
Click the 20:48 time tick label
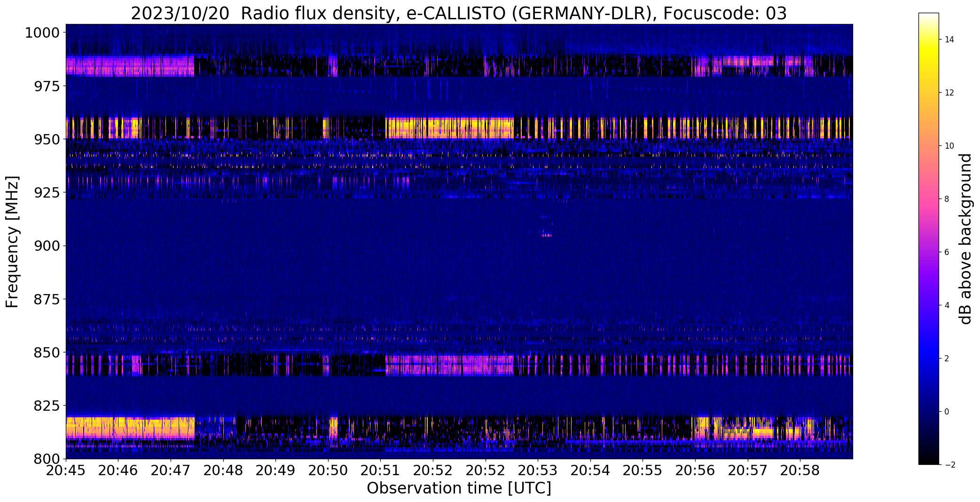[223, 470]
